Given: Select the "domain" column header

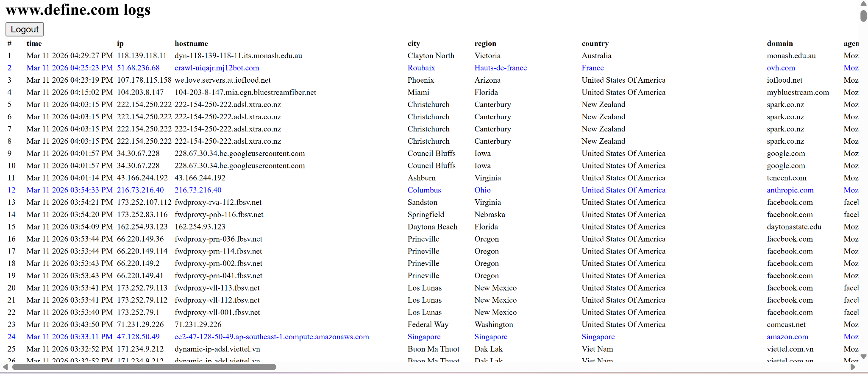Looking at the screenshot, I should click(780, 43).
